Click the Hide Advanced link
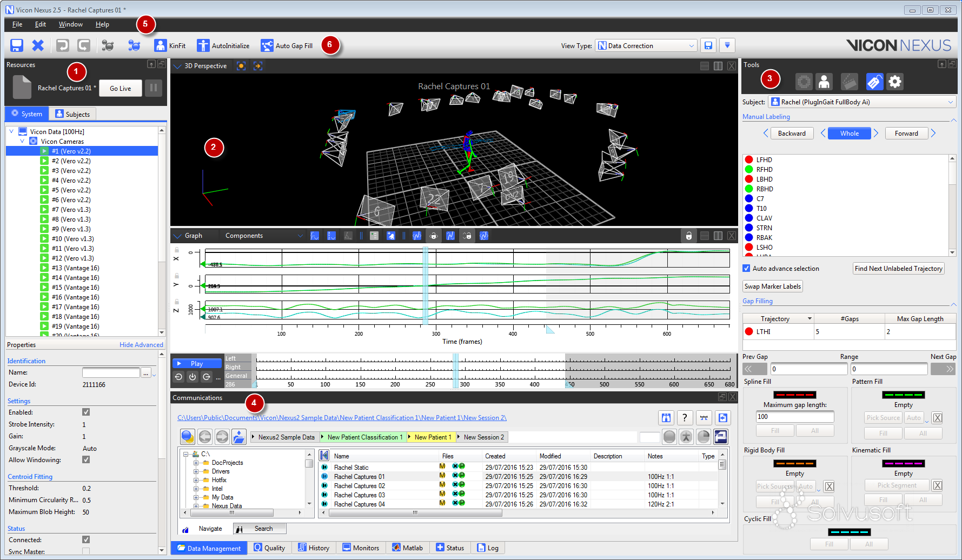The image size is (962, 560). (x=141, y=345)
